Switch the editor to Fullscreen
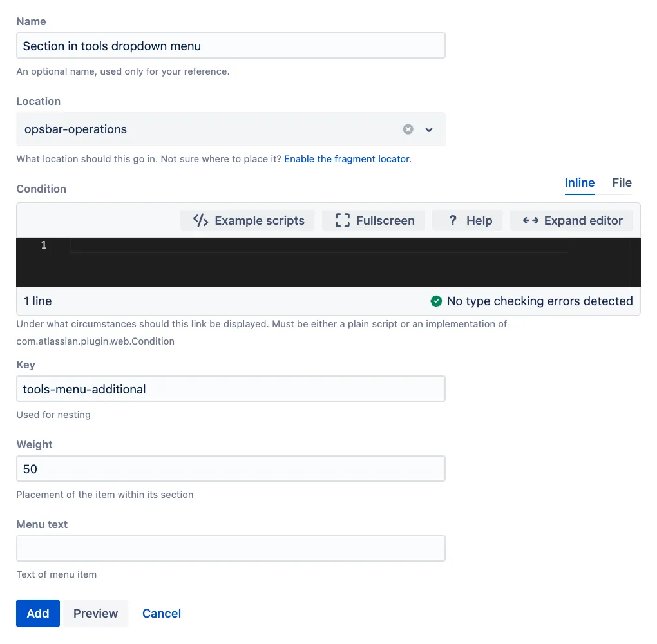Screen dimensions: 657x644 point(374,220)
